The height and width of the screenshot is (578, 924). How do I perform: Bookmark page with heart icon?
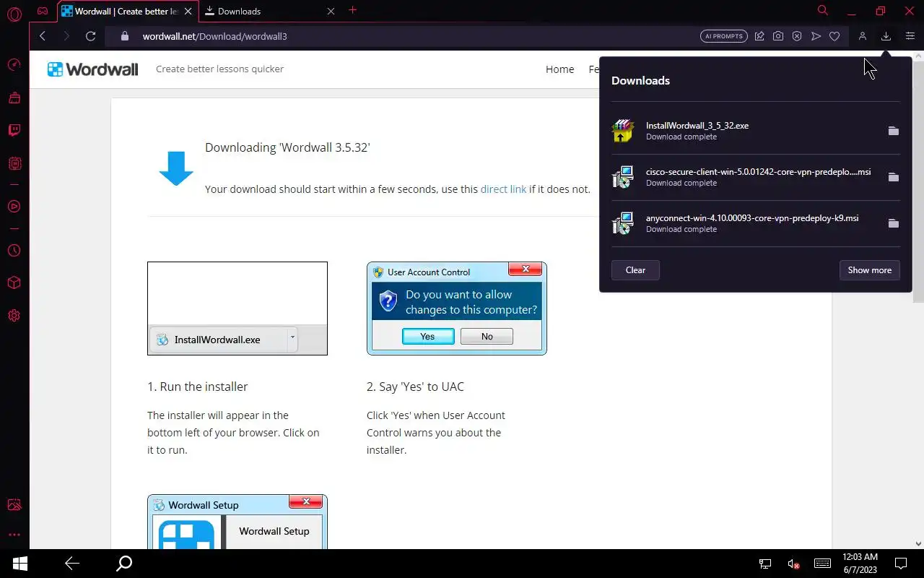tap(834, 36)
